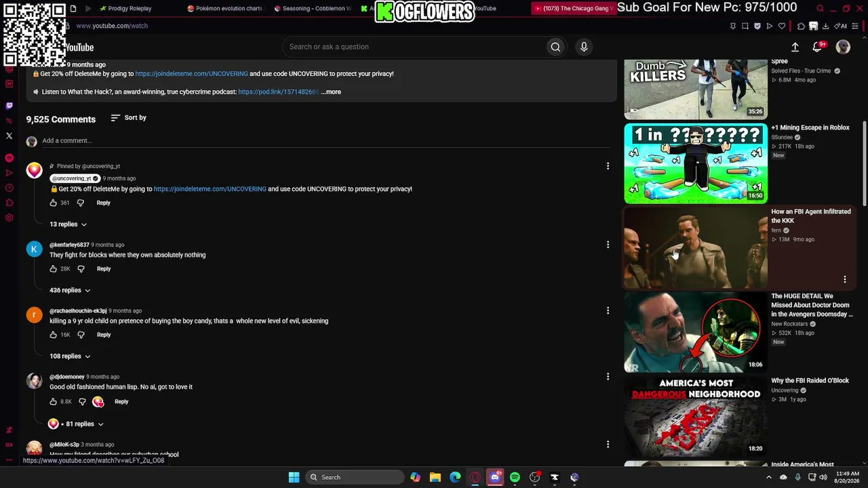Reply to the pinned @uncovering_yt comment

click(x=103, y=203)
